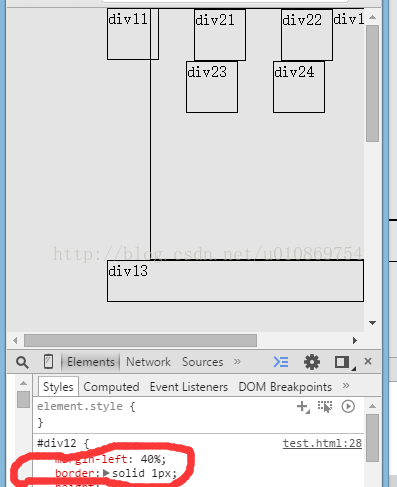This screenshot has height=487, width=397.
Task: Click page vertical scrollbar up arrow
Action: click(x=373, y=17)
